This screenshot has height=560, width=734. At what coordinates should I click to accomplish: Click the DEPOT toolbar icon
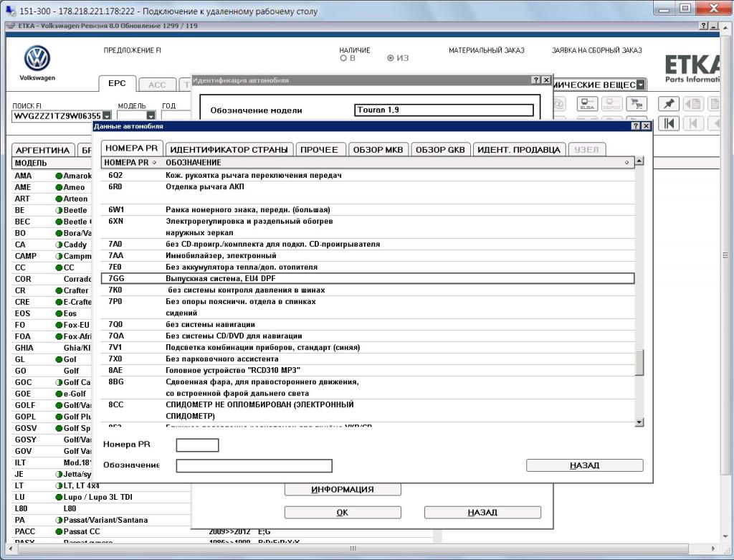pos(612,103)
